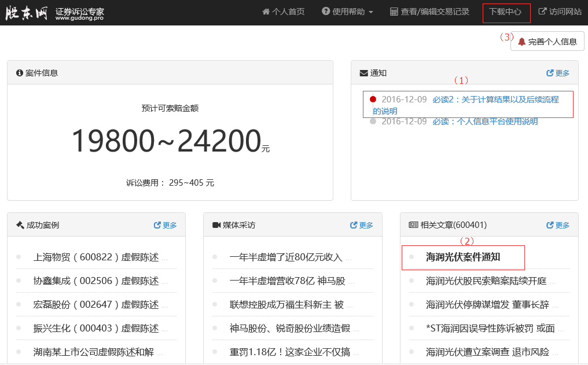Open the 协鑫集成 (002506) case
Screen dimensions: 588x365
(95, 281)
